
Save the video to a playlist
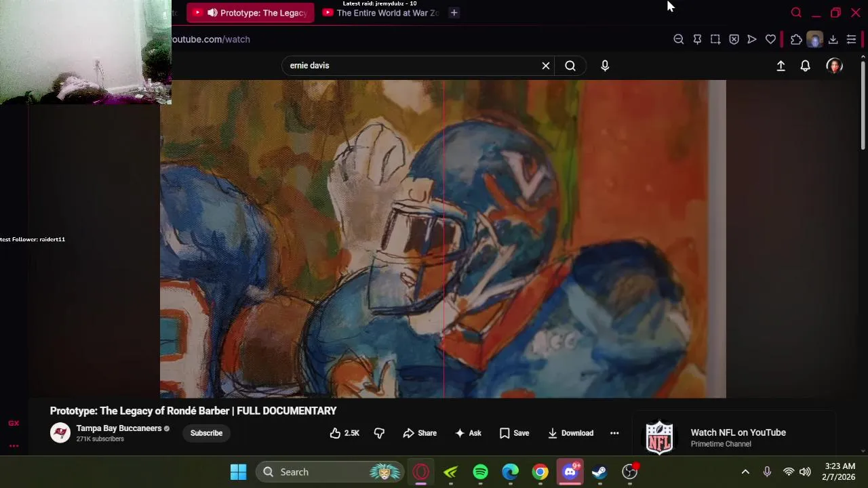514,433
